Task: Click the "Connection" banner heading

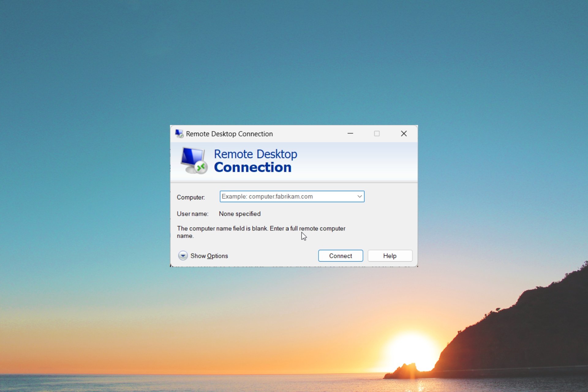Action: point(253,167)
